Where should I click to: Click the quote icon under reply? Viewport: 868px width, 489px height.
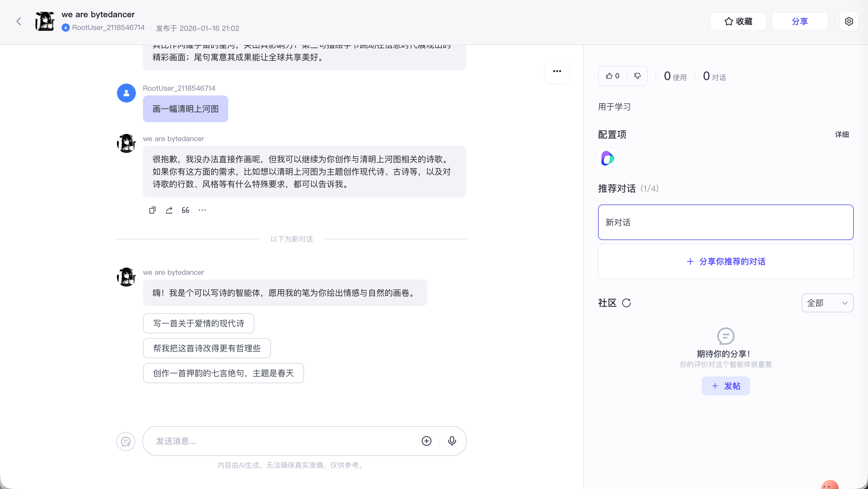(185, 210)
